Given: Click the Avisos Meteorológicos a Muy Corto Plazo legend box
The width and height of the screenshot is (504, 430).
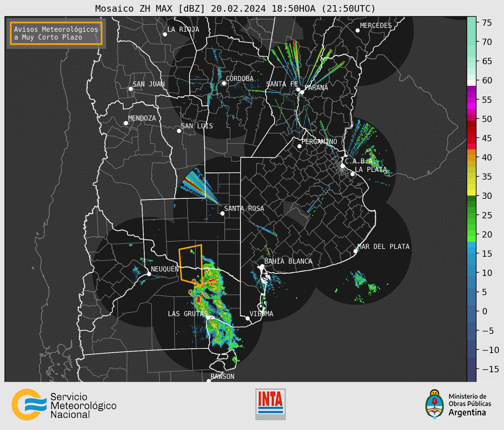Looking at the screenshot, I should (56, 33).
